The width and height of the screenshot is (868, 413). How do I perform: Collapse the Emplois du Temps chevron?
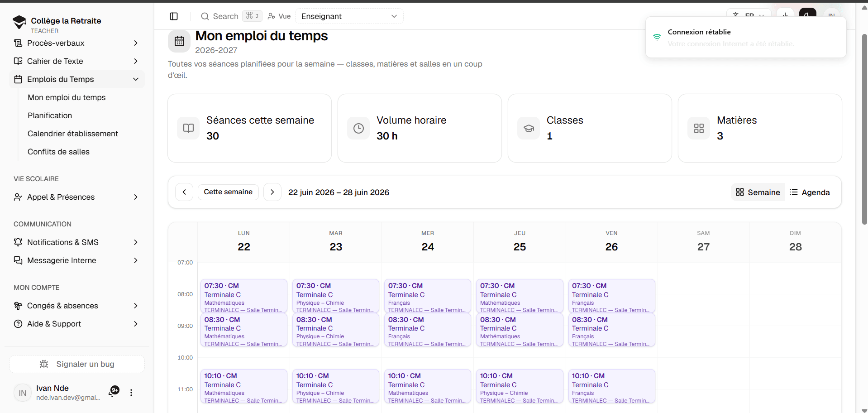[136, 79]
